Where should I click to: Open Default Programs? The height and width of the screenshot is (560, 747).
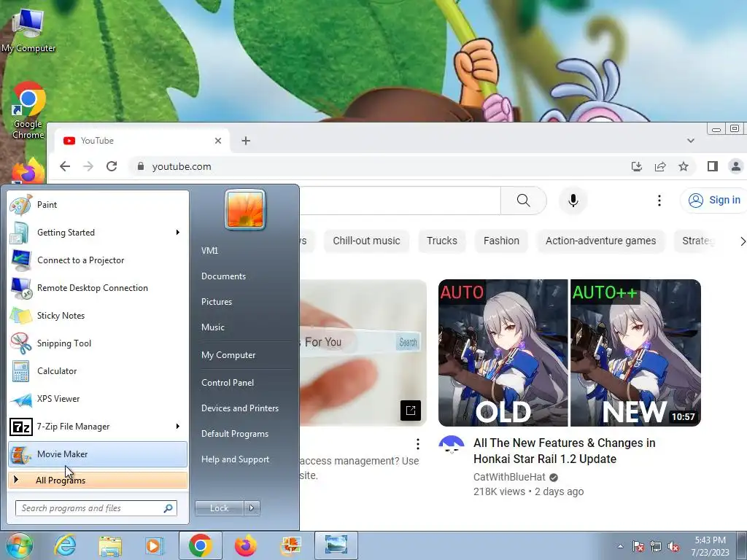coord(235,434)
